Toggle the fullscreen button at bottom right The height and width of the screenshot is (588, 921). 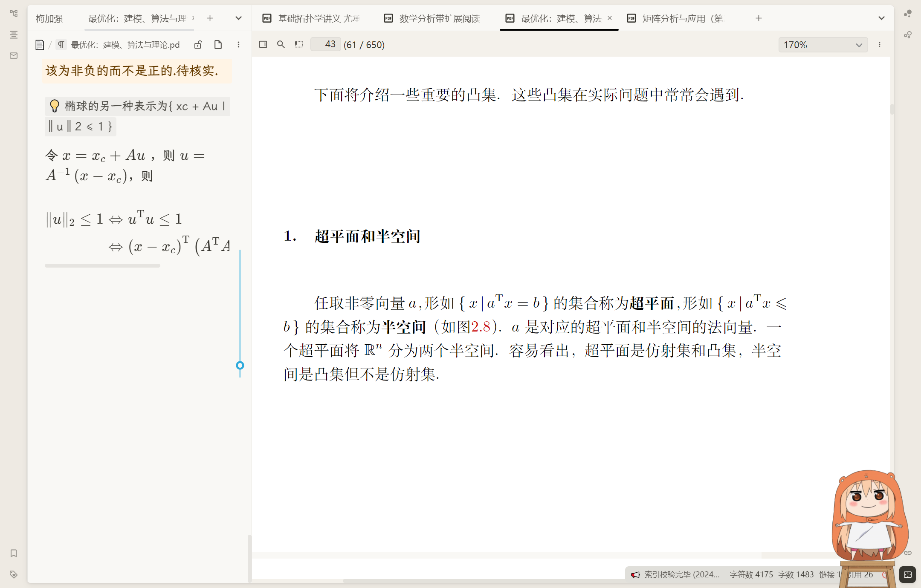point(908,574)
